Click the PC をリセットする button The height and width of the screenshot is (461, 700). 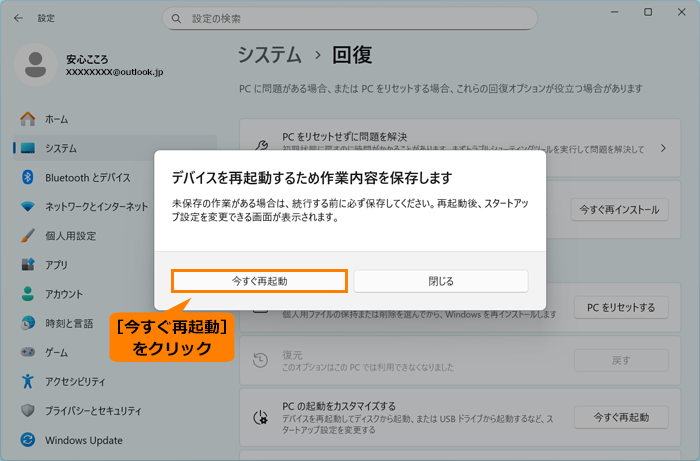pos(621,307)
